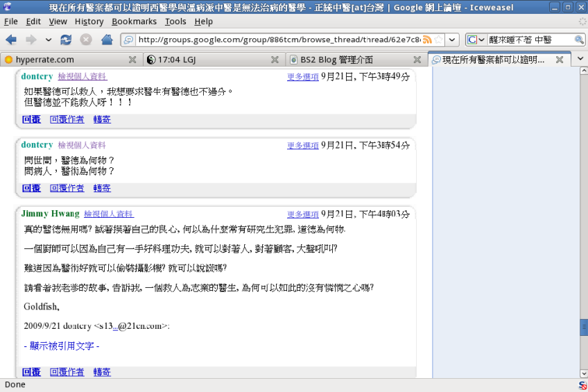Screen dimensions: 588x392
Task: Open the list all tabs dropdown
Action: [580, 59]
